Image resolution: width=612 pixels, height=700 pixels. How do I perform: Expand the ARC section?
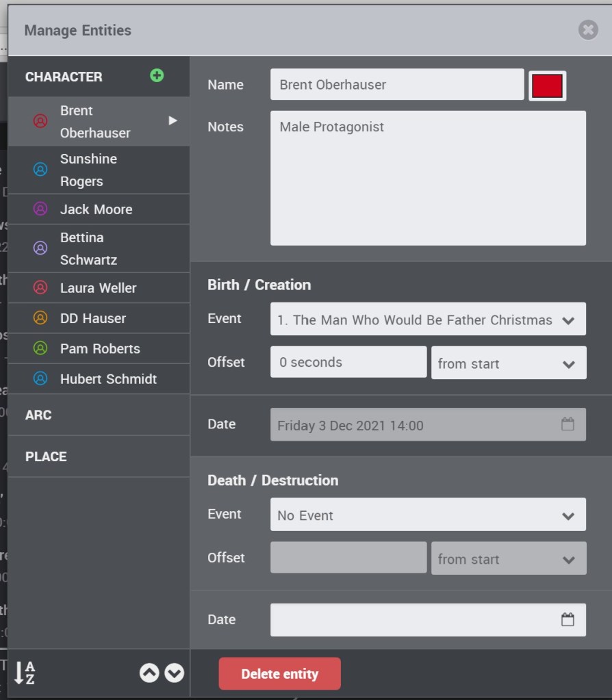point(38,415)
